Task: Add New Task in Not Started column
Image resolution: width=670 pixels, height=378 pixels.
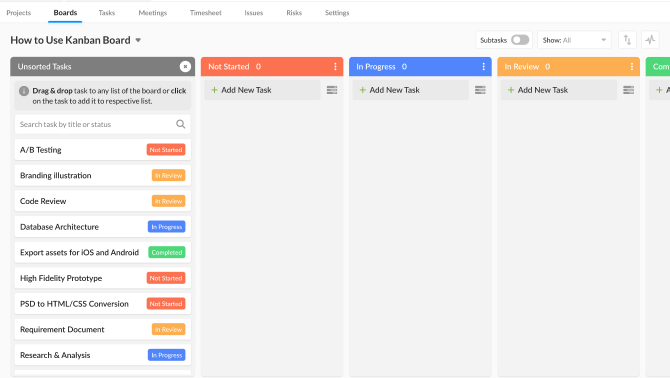Action: click(x=262, y=90)
